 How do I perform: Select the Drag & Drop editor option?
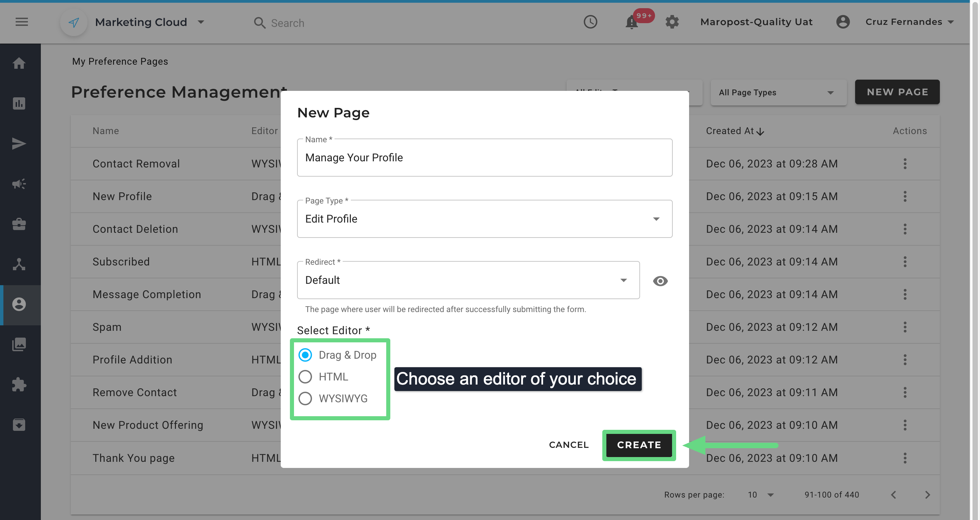305,355
